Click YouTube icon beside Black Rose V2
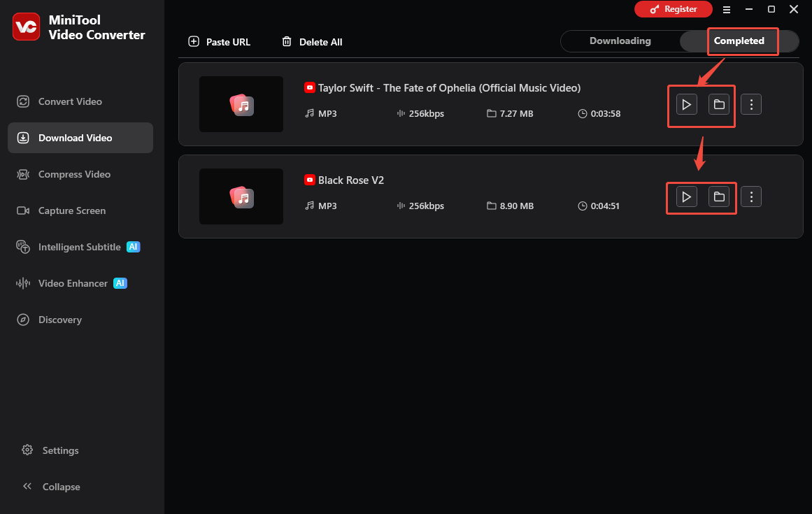Viewport: 812px width, 514px height. pyautogui.click(x=310, y=180)
